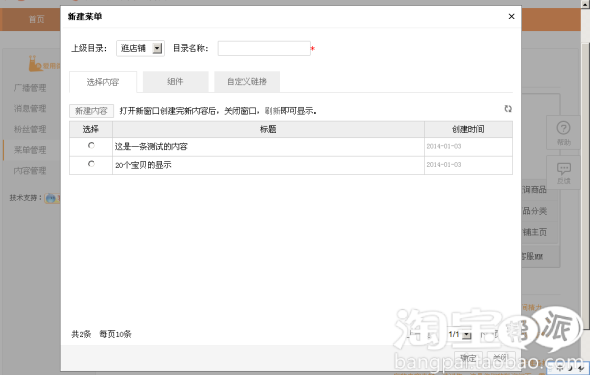Open 首页 in the top navigation
This screenshot has width=590, height=375.
click(x=36, y=19)
